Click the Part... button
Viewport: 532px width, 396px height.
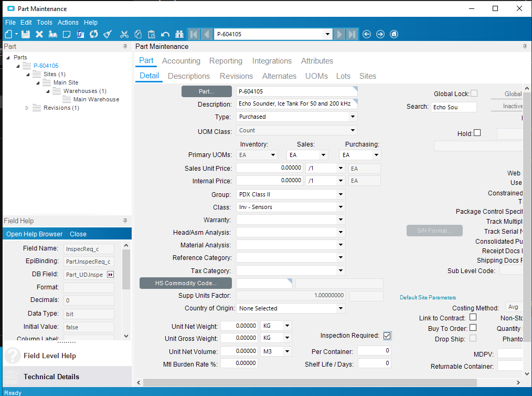pos(207,91)
